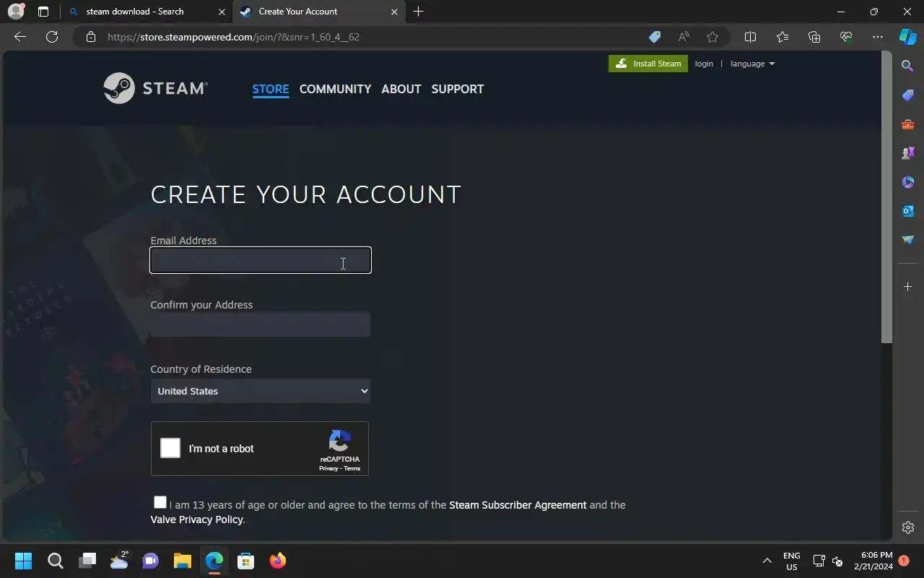Screen dimensions: 924x578
Task: Click the Confirm your Address field
Action: point(260,324)
